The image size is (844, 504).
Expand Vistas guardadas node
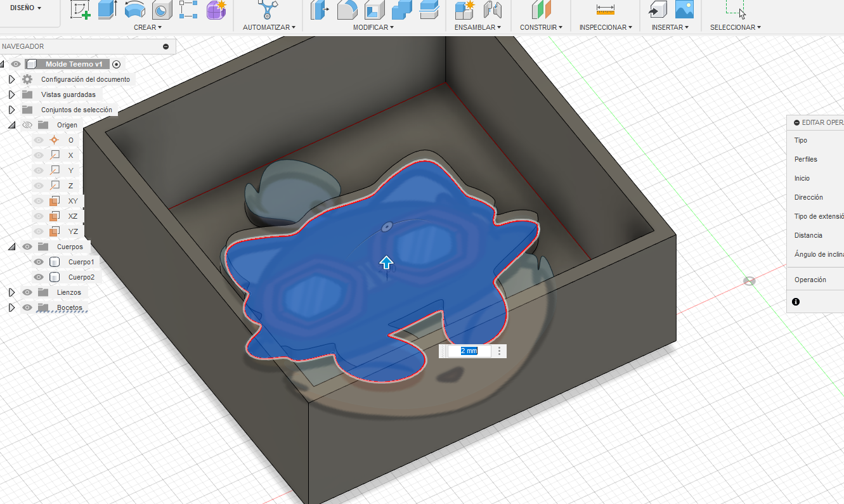point(11,94)
